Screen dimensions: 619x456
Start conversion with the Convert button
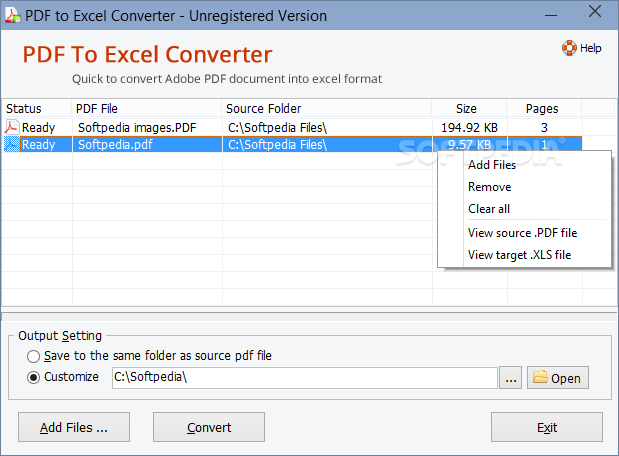(209, 427)
